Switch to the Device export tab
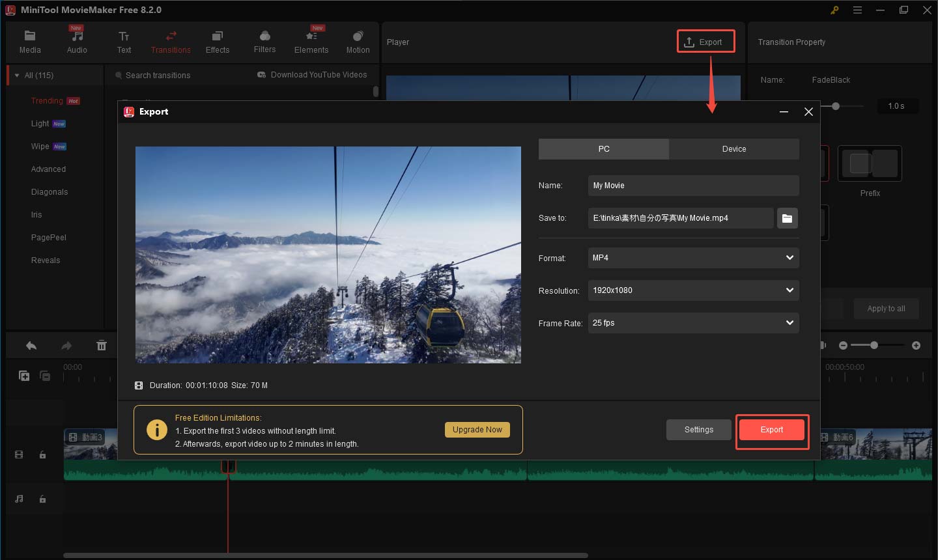Viewport: 938px width, 560px height. tap(734, 149)
